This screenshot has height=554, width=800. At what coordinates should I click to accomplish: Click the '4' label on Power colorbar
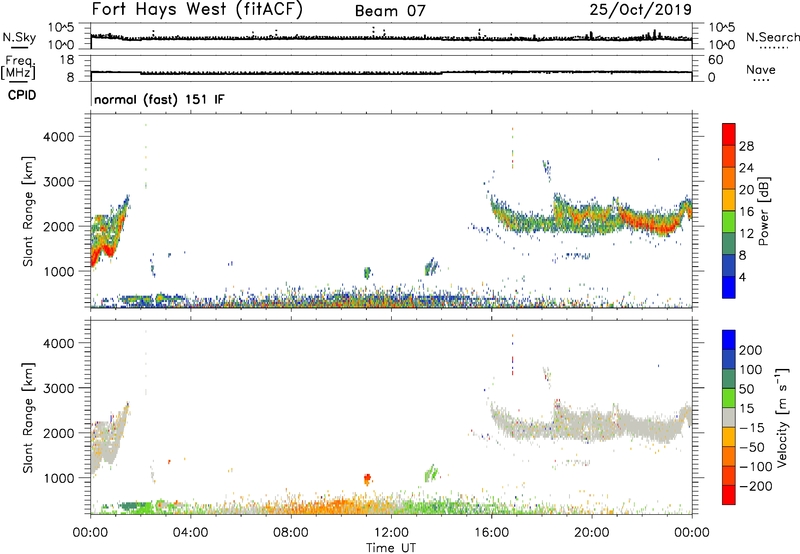click(x=742, y=277)
